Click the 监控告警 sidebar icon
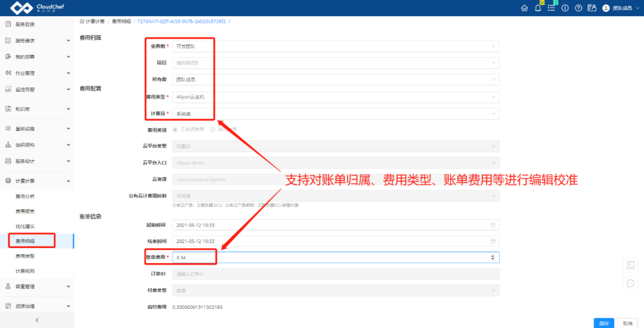This screenshot has height=328, width=644. pos(8,89)
